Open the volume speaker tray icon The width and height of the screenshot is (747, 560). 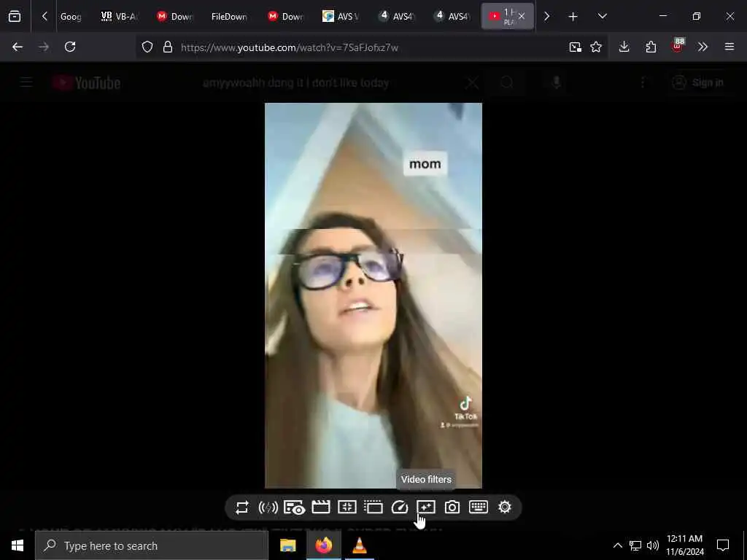click(x=653, y=545)
